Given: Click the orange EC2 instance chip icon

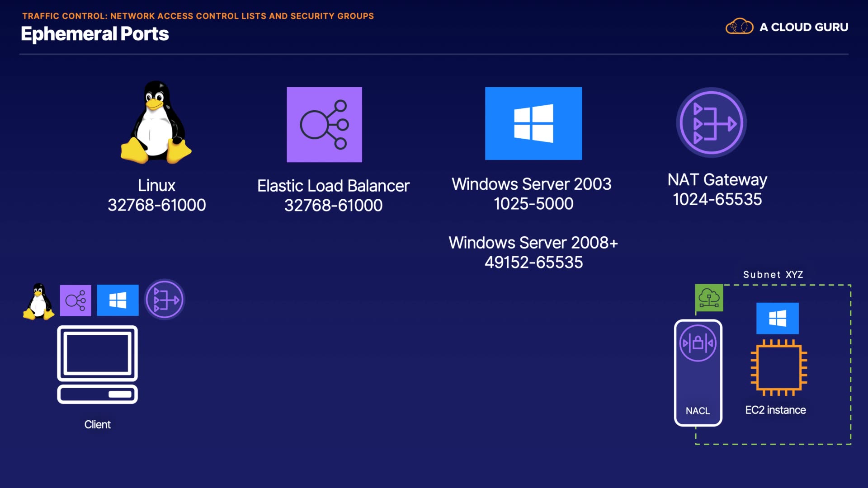Looking at the screenshot, I should 778,368.
